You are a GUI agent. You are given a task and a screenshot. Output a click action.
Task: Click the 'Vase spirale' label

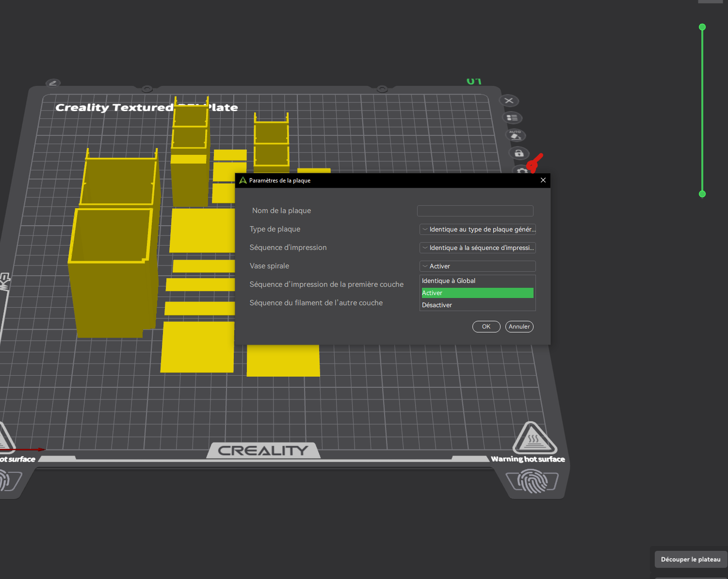point(269,266)
